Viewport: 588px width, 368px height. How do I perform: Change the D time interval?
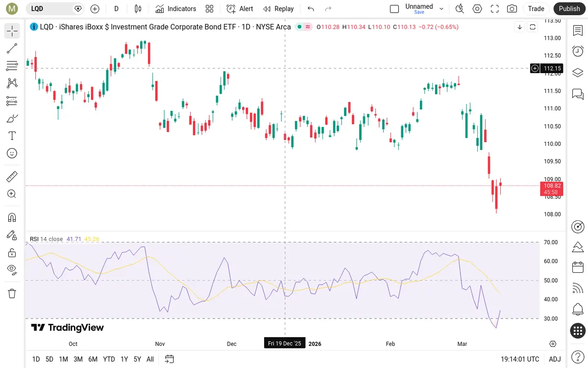(116, 9)
